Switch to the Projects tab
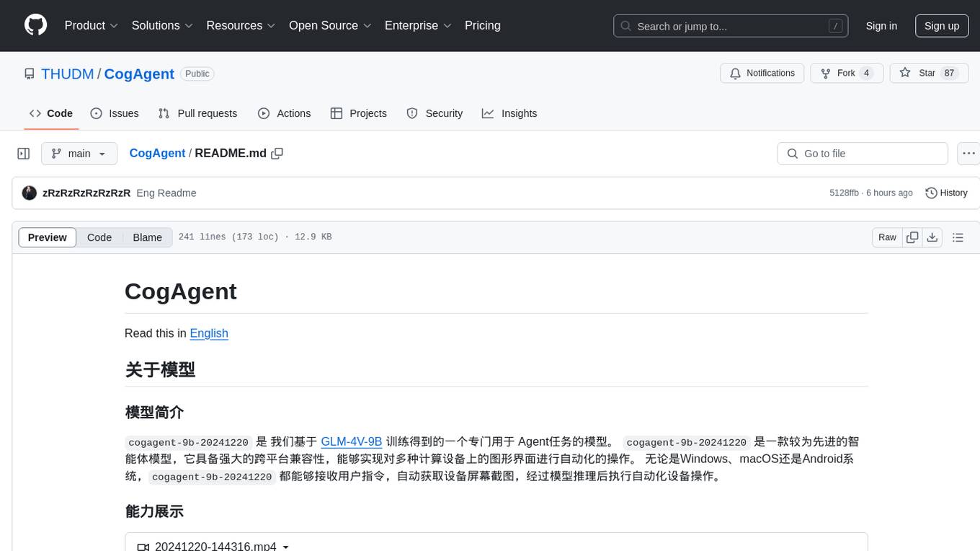 point(358,113)
